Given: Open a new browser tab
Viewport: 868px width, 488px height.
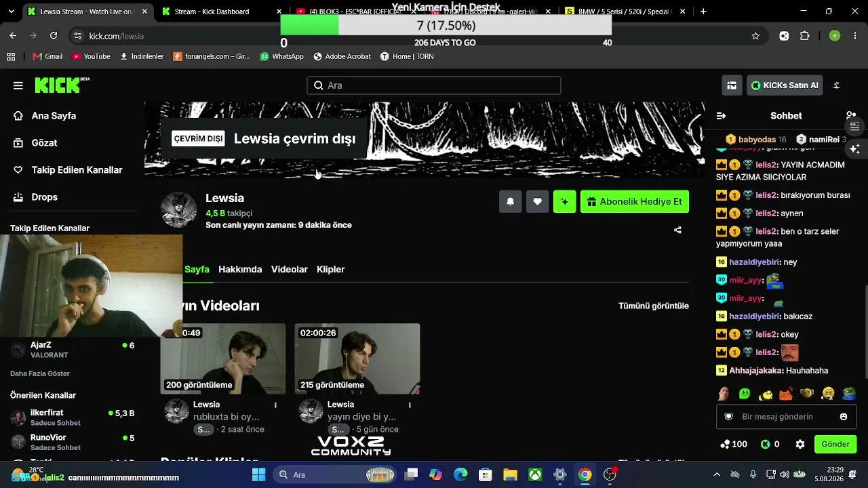Looking at the screenshot, I should tap(703, 12).
